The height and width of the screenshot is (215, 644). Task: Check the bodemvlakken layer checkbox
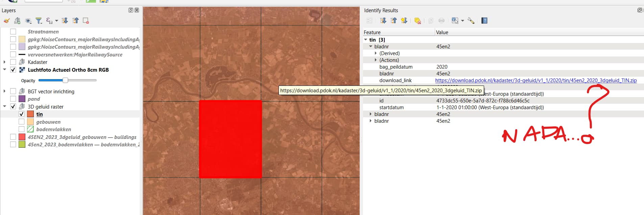22,129
